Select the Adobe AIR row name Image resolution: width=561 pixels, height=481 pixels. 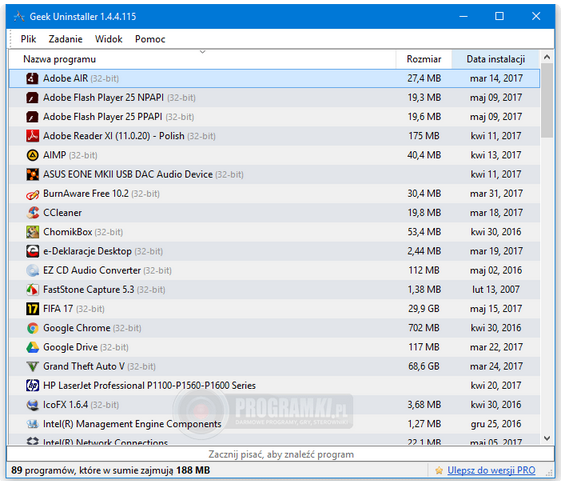(65, 78)
